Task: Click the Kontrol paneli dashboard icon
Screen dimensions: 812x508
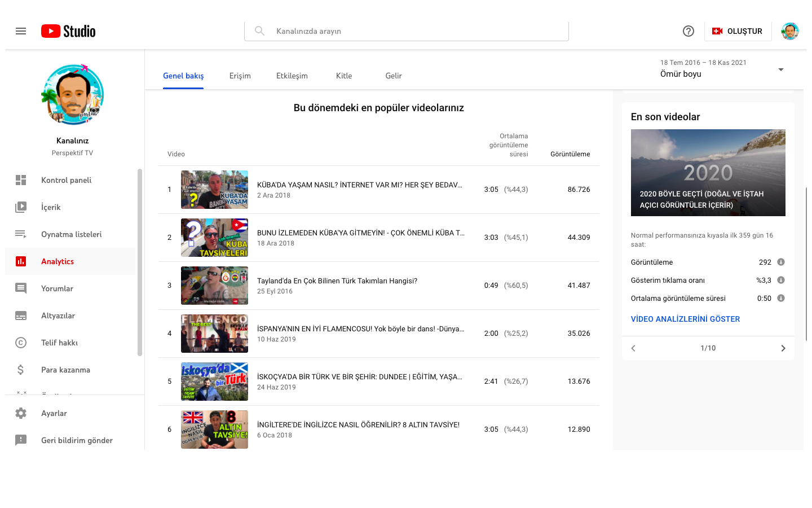Action: 21,180
